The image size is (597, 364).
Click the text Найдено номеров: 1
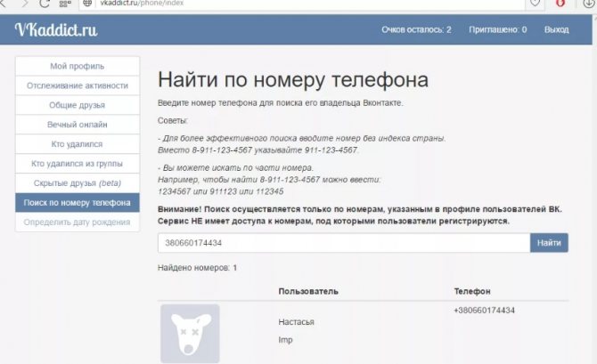[197, 268]
